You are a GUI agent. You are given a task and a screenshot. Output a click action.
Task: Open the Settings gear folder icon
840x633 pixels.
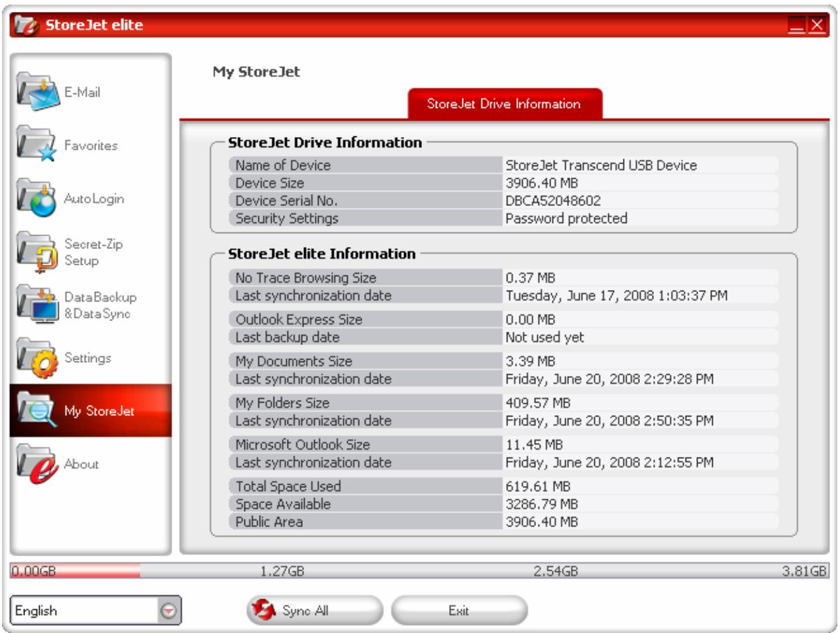(x=38, y=358)
